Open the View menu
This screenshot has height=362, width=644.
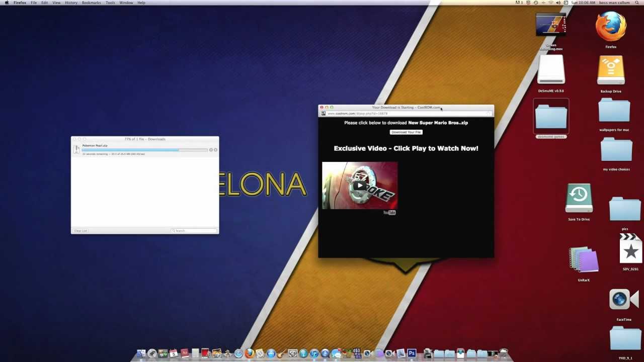[56, 3]
